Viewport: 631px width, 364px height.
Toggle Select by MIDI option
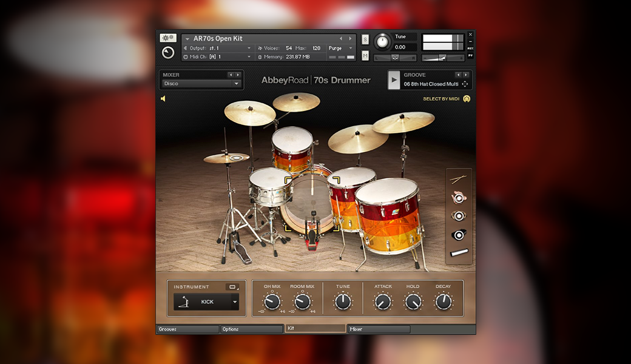pos(441,98)
